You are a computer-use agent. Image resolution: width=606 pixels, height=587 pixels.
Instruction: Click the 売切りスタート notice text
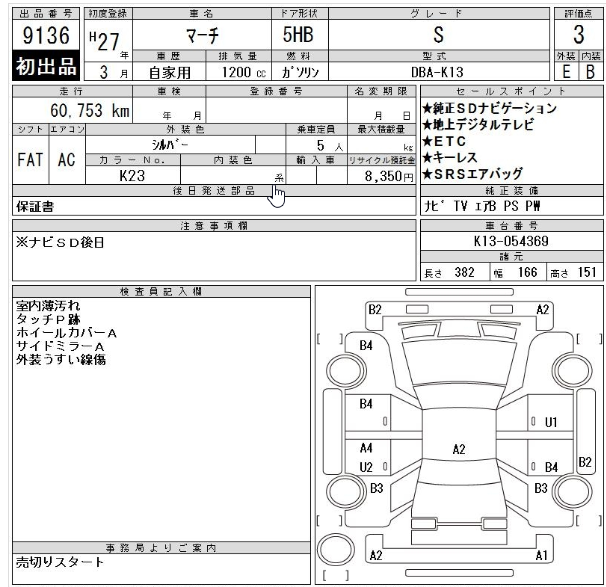point(60,563)
